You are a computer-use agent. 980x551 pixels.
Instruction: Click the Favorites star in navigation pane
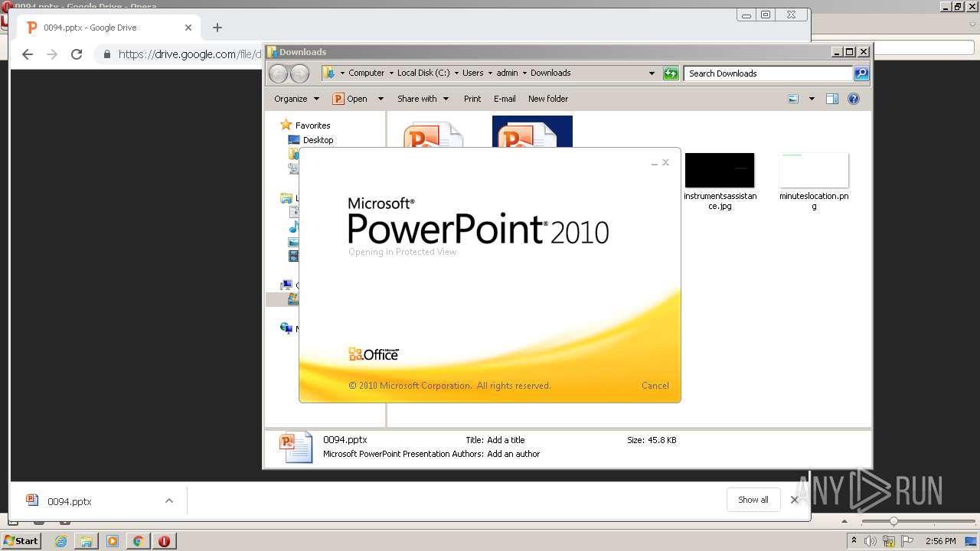click(x=286, y=125)
